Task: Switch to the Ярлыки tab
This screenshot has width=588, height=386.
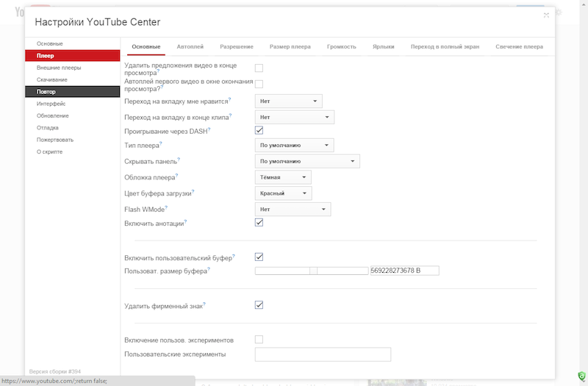Action: (383, 47)
